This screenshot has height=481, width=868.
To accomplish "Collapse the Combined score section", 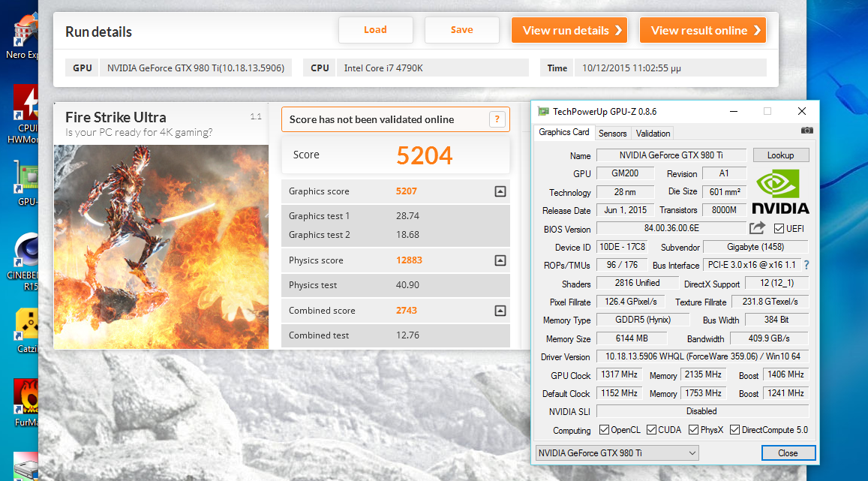I will click(x=500, y=311).
